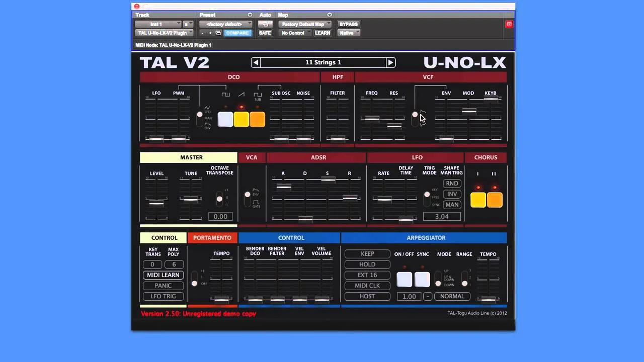Enable Chorus II
Viewport: 644px width, 362px height.
click(495, 200)
